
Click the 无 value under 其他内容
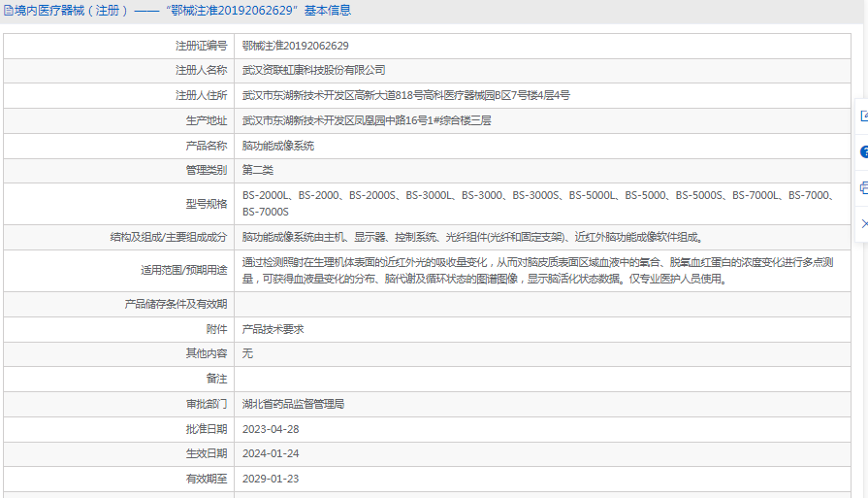(247, 353)
